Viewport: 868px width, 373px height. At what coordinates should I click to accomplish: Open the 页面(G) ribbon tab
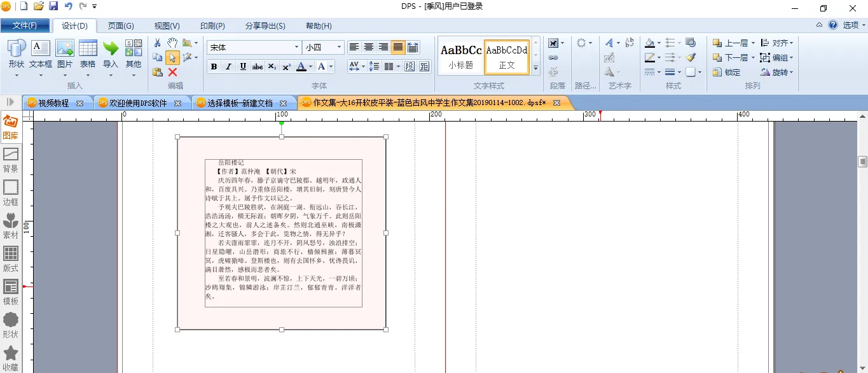(121, 26)
